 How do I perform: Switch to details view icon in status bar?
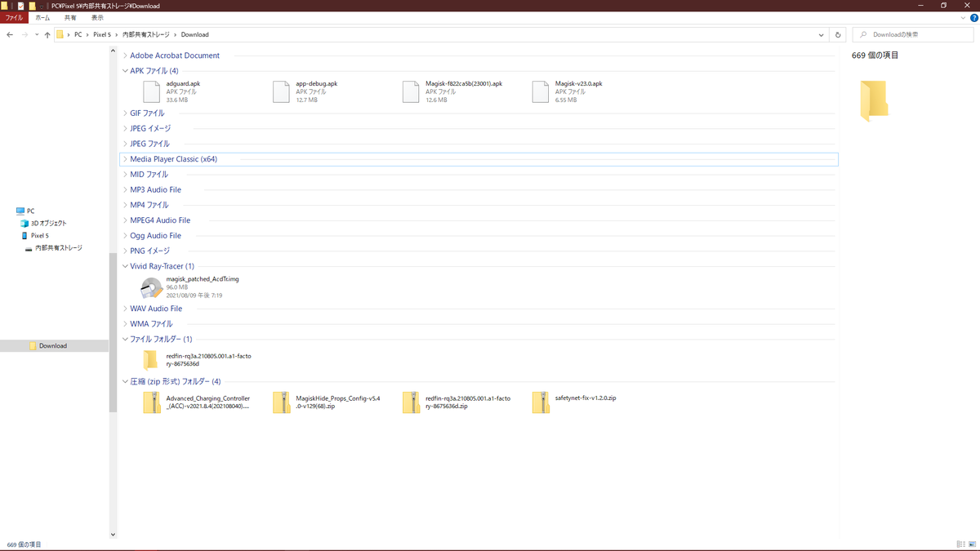click(960, 544)
